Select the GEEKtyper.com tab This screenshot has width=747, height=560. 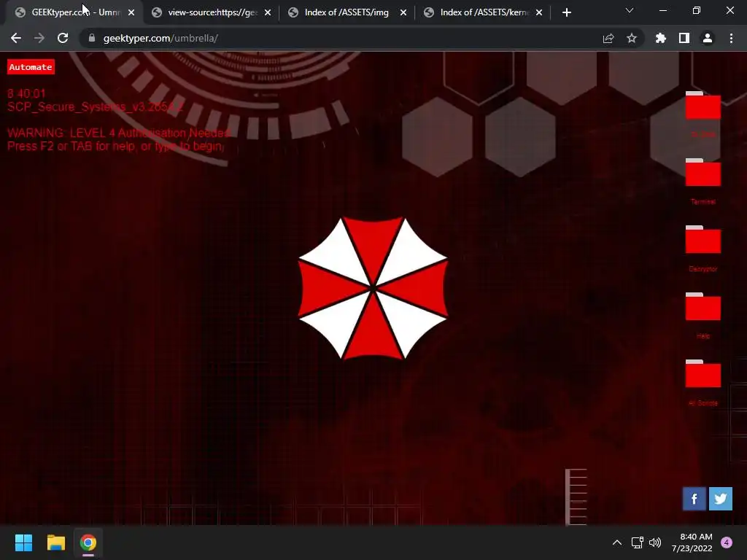coord(75,12)
